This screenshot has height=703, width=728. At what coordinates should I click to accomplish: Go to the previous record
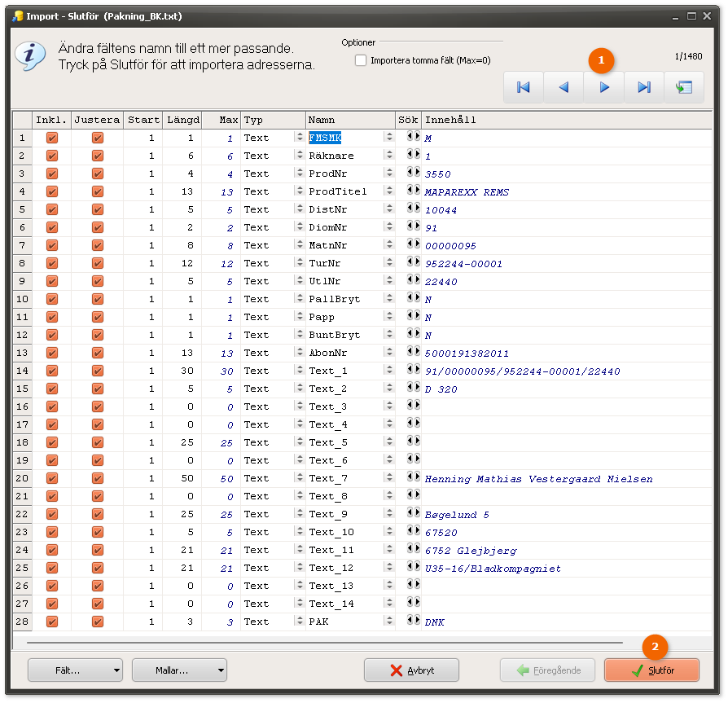click(564, 87)
